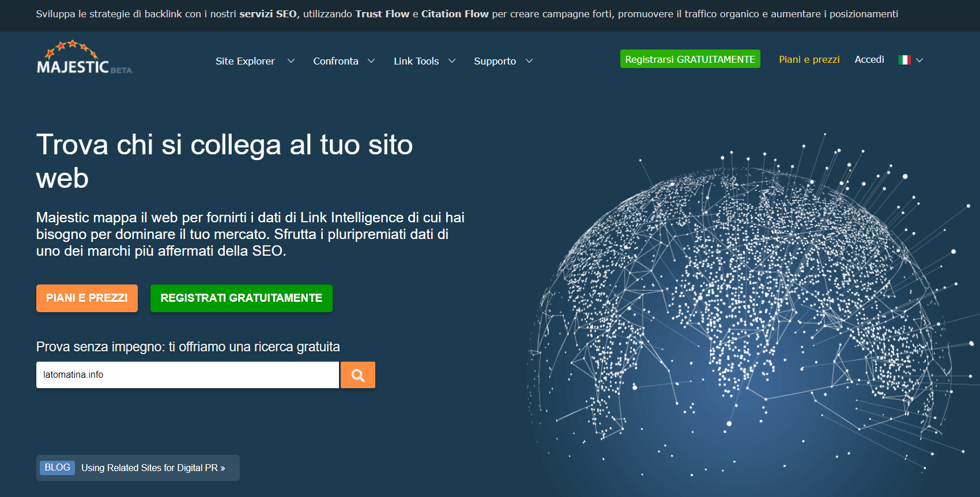980x497 pixels.
Task: Click the blue BLOG badge
Action: 57,468
